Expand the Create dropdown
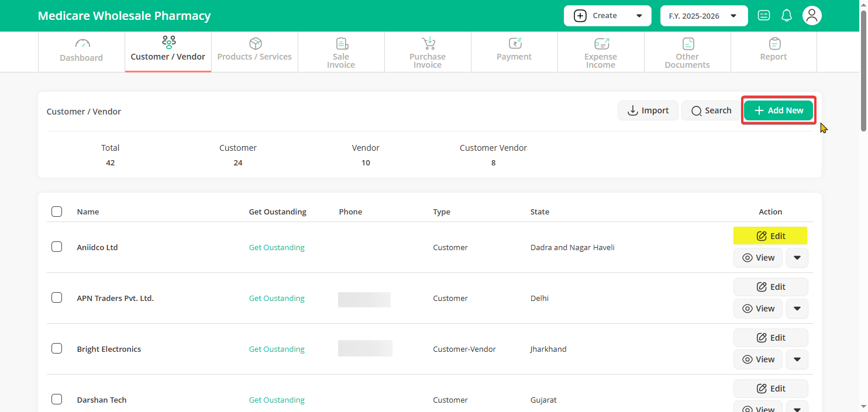This screenshot has width=868, height=412. 607,16
